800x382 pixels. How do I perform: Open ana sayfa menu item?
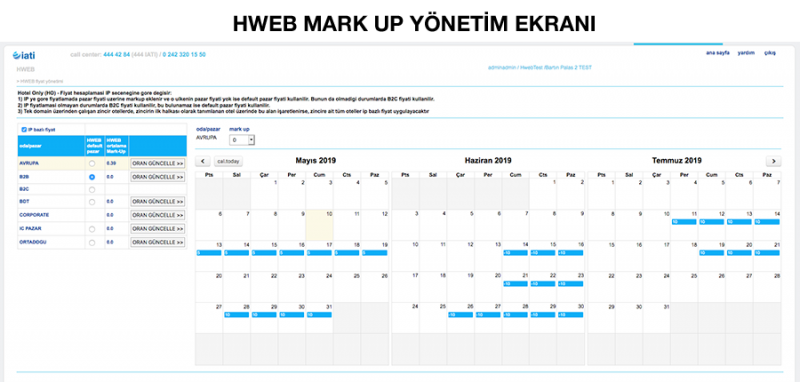(717, 53)
